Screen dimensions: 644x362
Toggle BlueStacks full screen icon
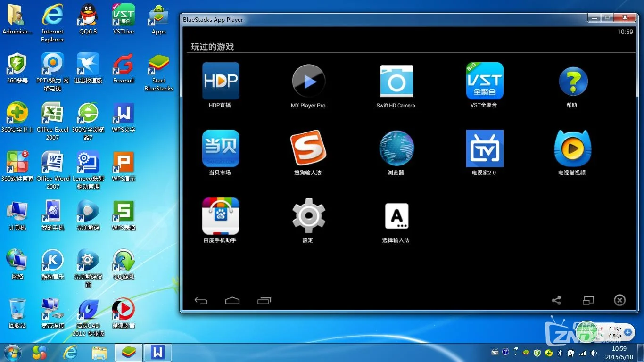click(x=588, y=300)
